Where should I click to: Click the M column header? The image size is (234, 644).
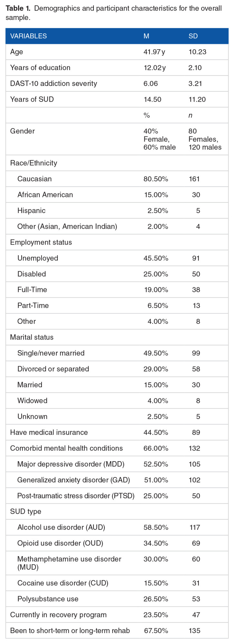[x=146, y=36]
